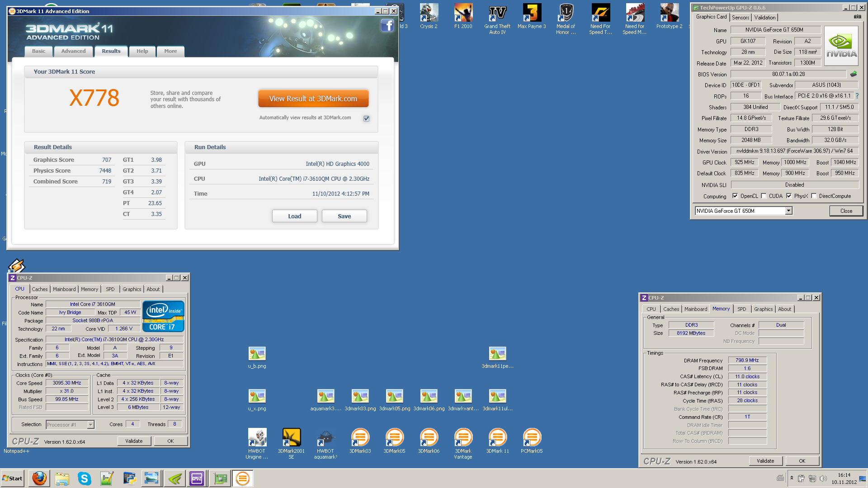
Task: Select 3dmark03.png desktop file
Action: (360, 400)
